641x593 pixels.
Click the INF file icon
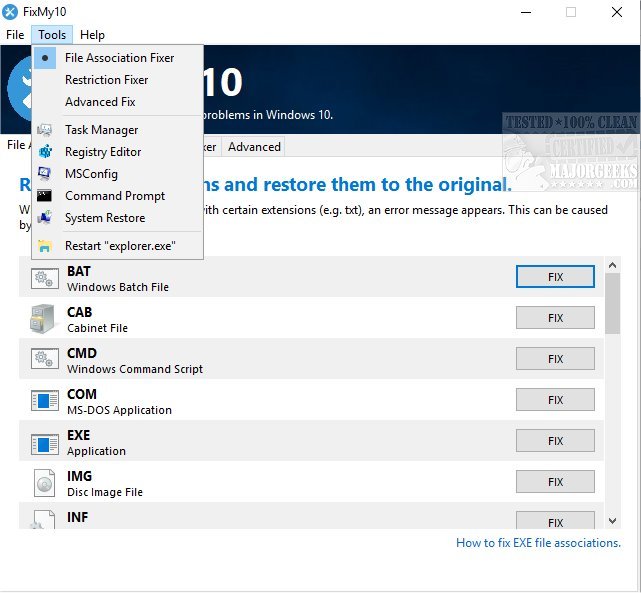[x=43, y=519]
